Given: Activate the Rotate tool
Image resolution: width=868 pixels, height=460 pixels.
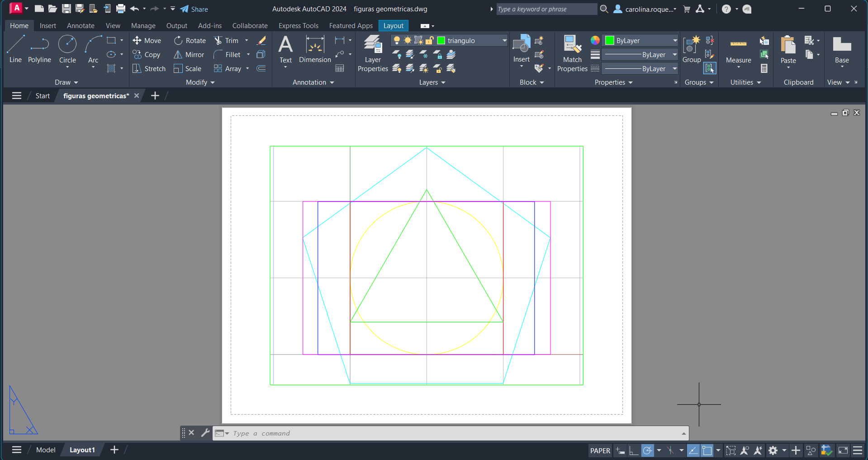Looking at the screenshot, I should [x=178, y=40].
